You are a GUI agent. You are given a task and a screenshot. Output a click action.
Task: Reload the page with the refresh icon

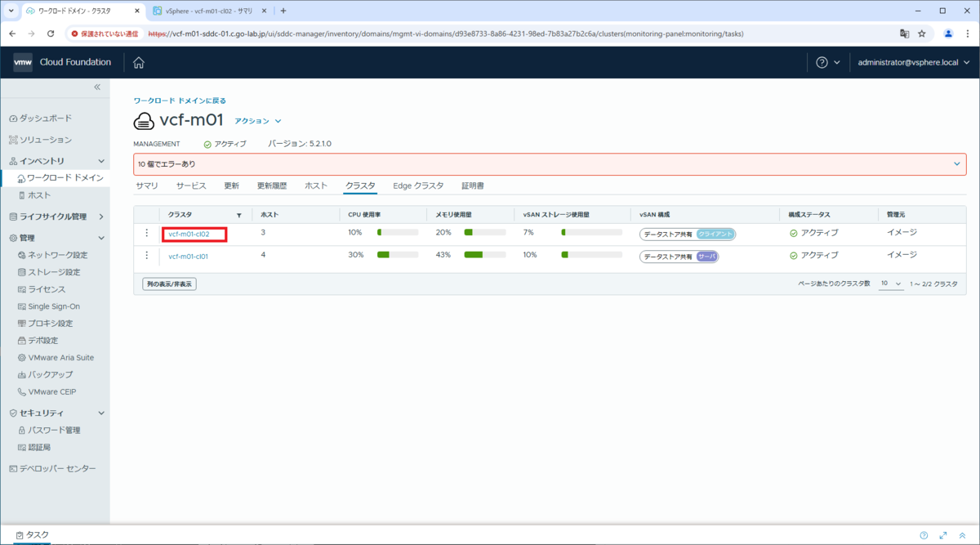(x=51, y=34)
